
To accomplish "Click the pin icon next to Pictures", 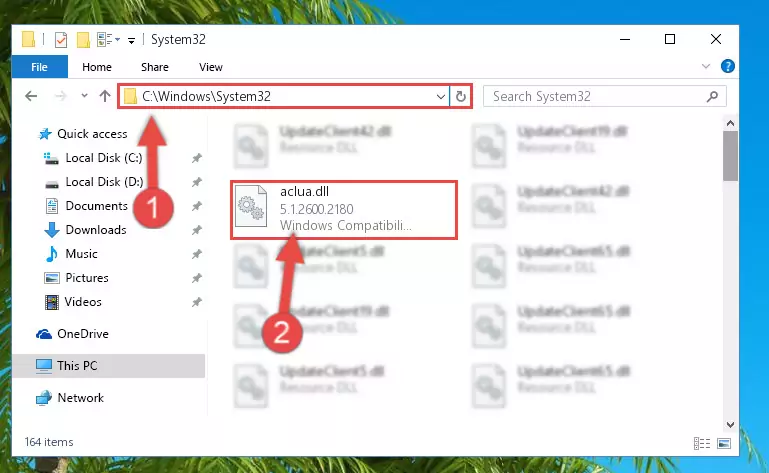I will tap(197, 278).
